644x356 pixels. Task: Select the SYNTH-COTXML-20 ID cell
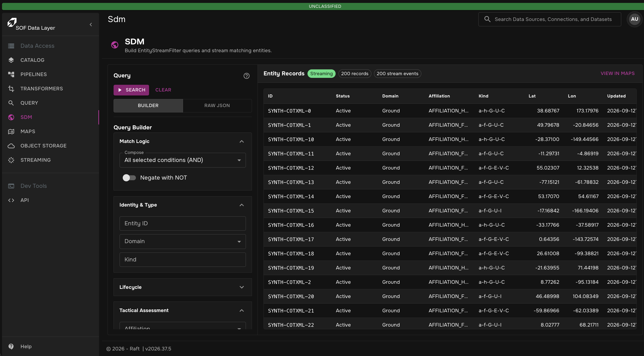tap(291, 296)
